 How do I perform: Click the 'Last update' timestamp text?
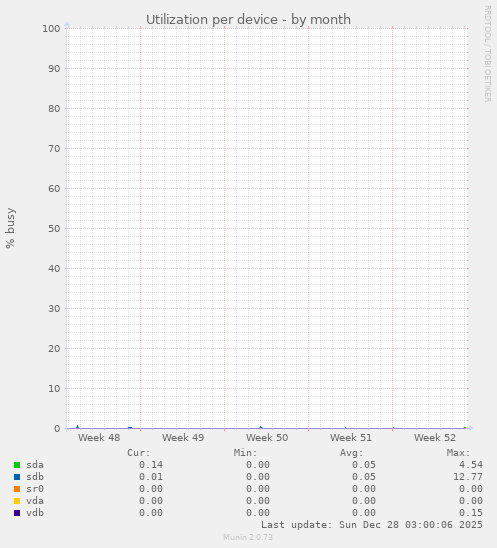coord(372,525)
